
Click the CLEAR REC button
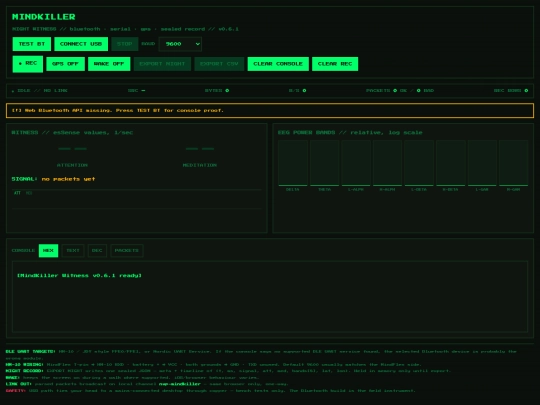point(335,64)
